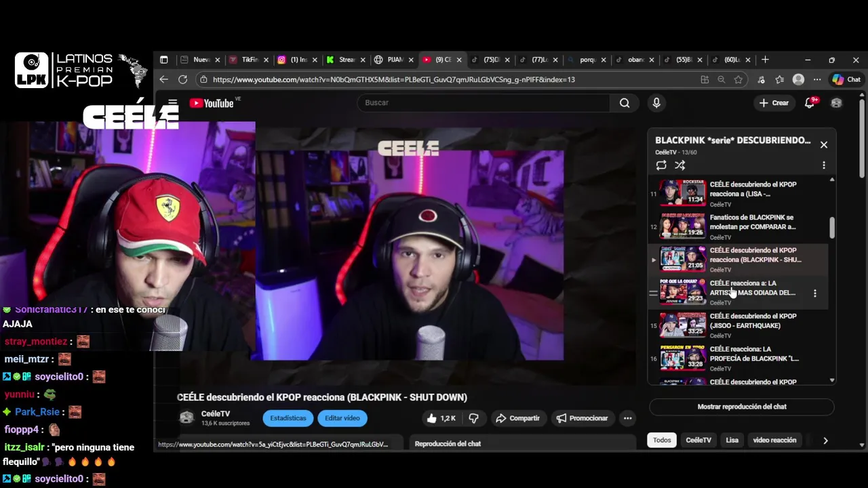Click the Editar vídeo button

(x=342, y=418)
